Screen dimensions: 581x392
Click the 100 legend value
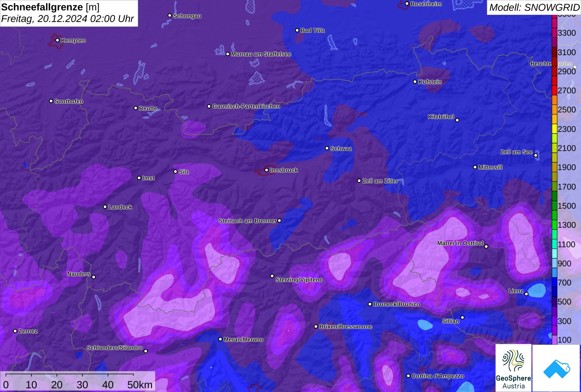pyautogui.click(x=564, y=340)
